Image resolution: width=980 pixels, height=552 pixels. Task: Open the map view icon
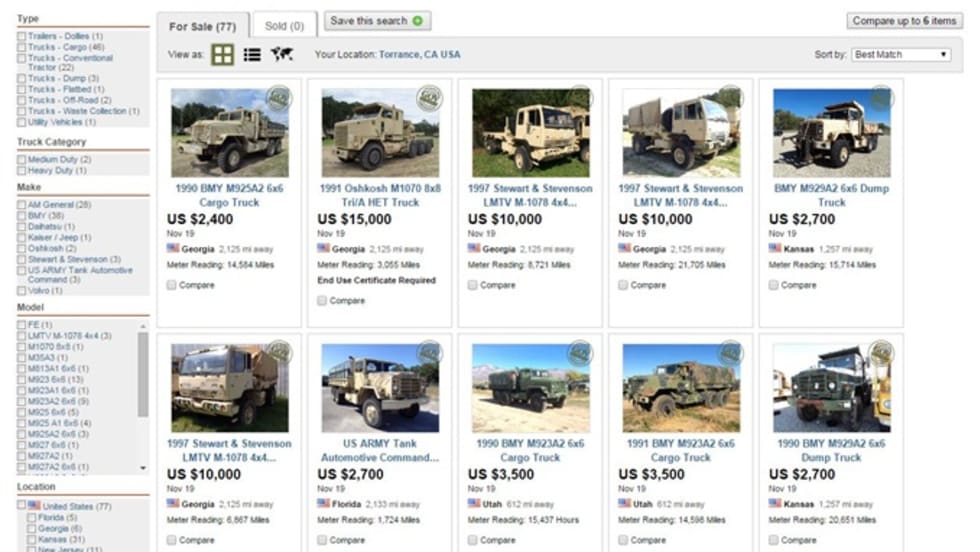click(x=282, y=54)
